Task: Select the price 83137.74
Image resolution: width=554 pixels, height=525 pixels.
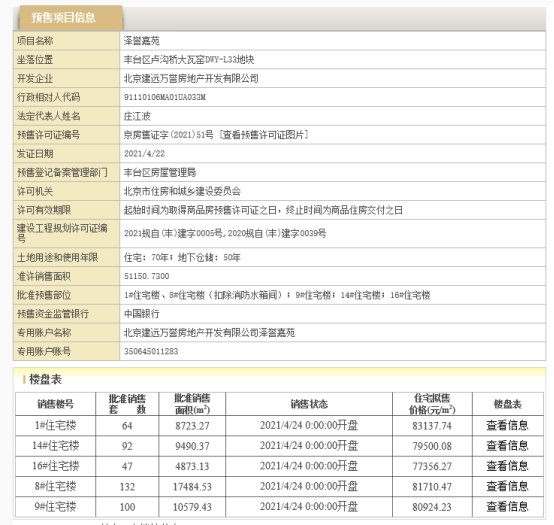Action: pos(432,426)
